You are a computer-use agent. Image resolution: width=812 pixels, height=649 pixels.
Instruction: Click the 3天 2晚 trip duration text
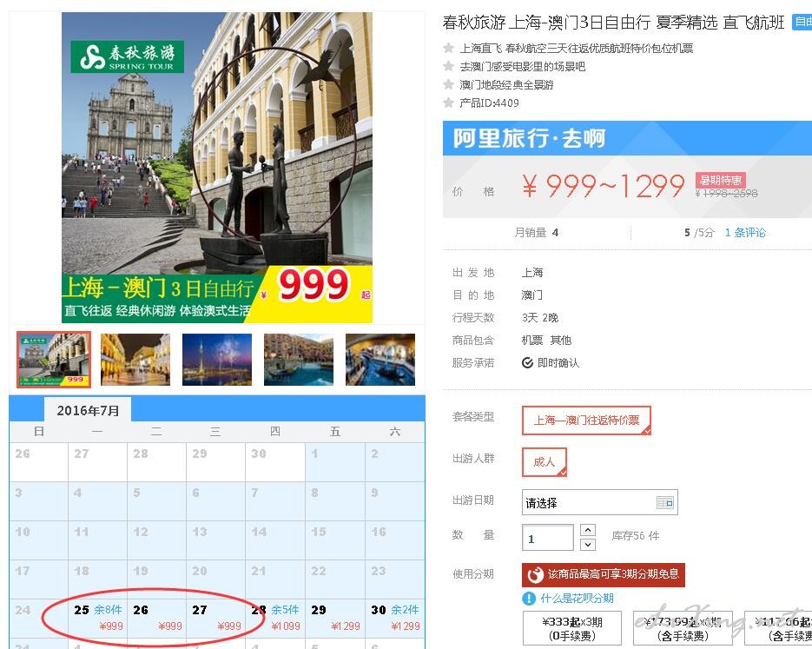[539, 317]
